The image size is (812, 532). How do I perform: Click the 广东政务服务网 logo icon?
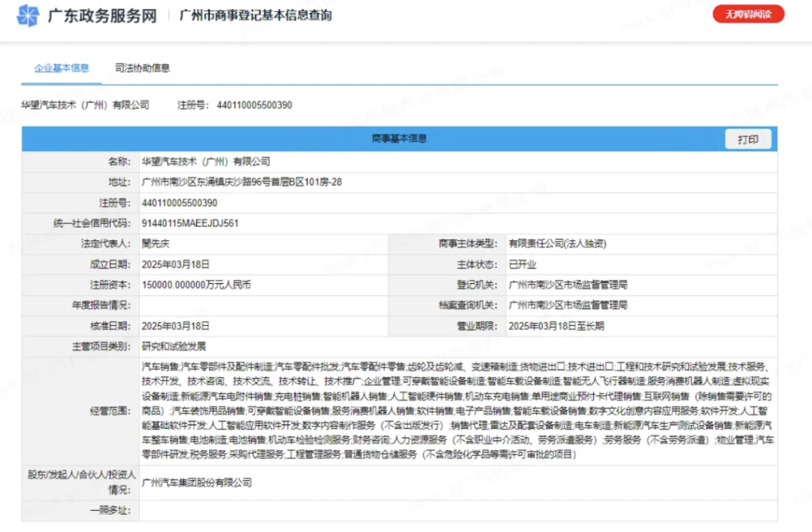pos(29,15)
